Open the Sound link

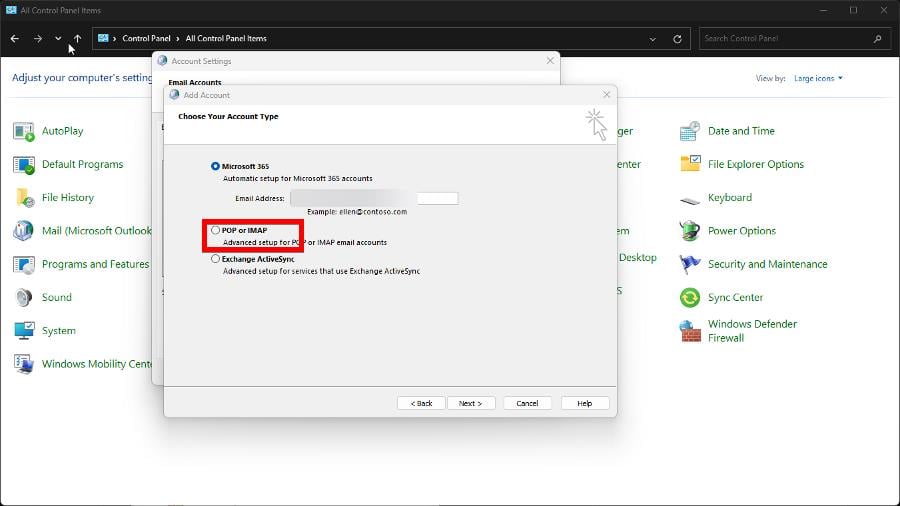pos(57,297)
